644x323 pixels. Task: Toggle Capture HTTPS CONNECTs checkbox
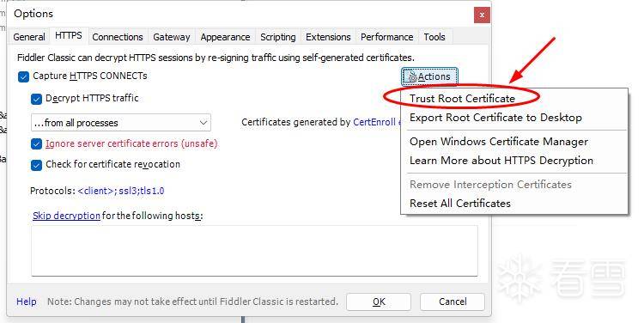click(x=23, y=76)
